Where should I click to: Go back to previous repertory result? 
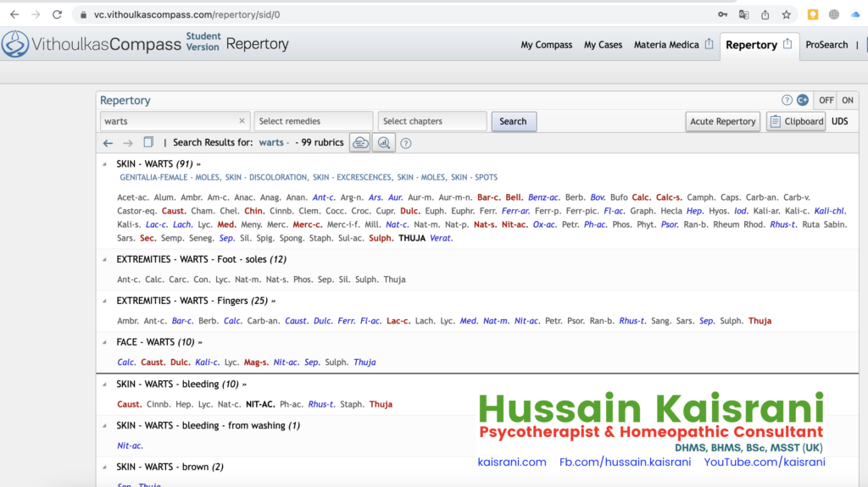pos(108,143)
